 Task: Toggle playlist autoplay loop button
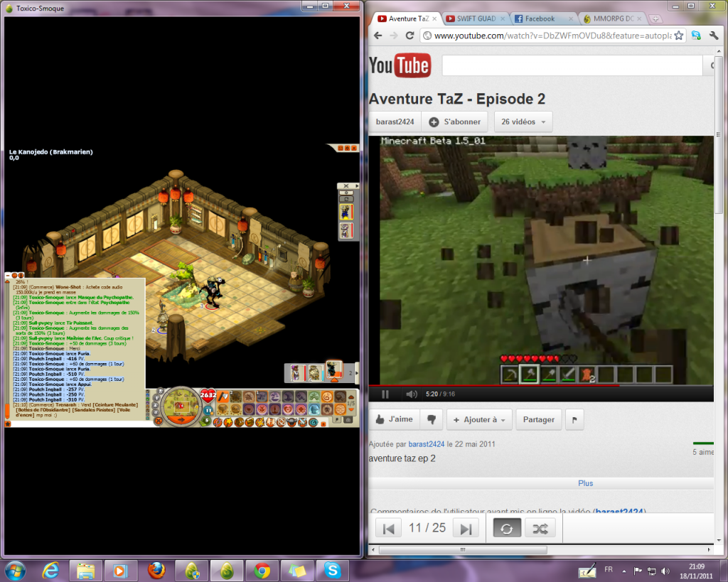[506, 528]
